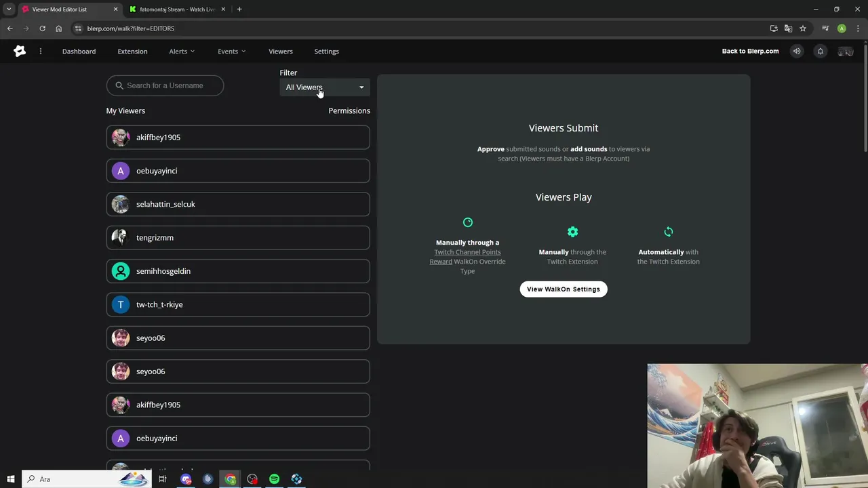Bookmark this page with the star icon
Image resolution: width=868 pixels, height=488 pixels.
(803, 28)
